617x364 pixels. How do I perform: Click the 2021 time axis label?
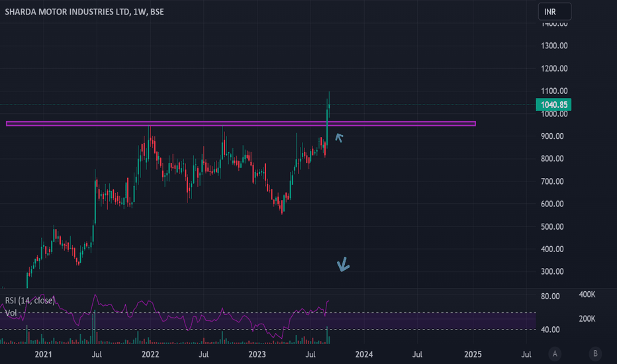click(x=43, y=355)
